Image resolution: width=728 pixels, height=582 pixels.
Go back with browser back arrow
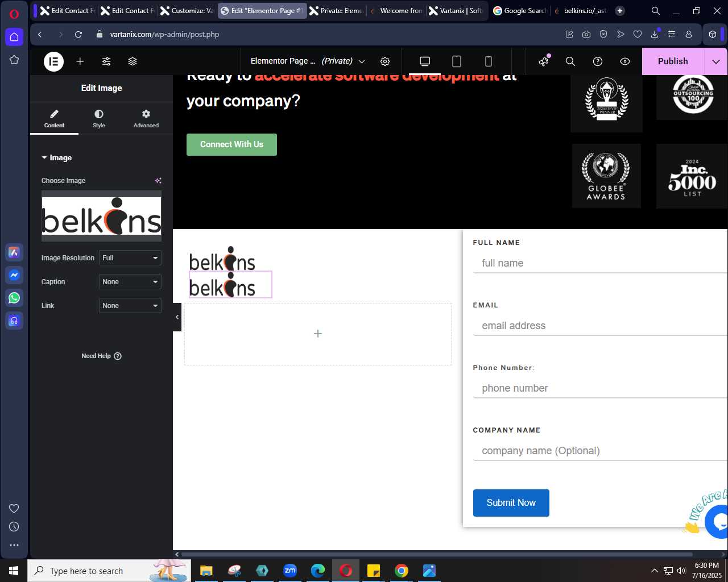click(x=40, y=35)
